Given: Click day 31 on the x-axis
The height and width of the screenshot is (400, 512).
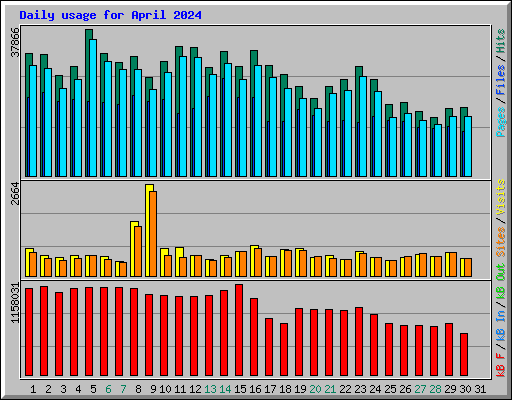Looking at the screenshot, I should click(x=480, y=389).
